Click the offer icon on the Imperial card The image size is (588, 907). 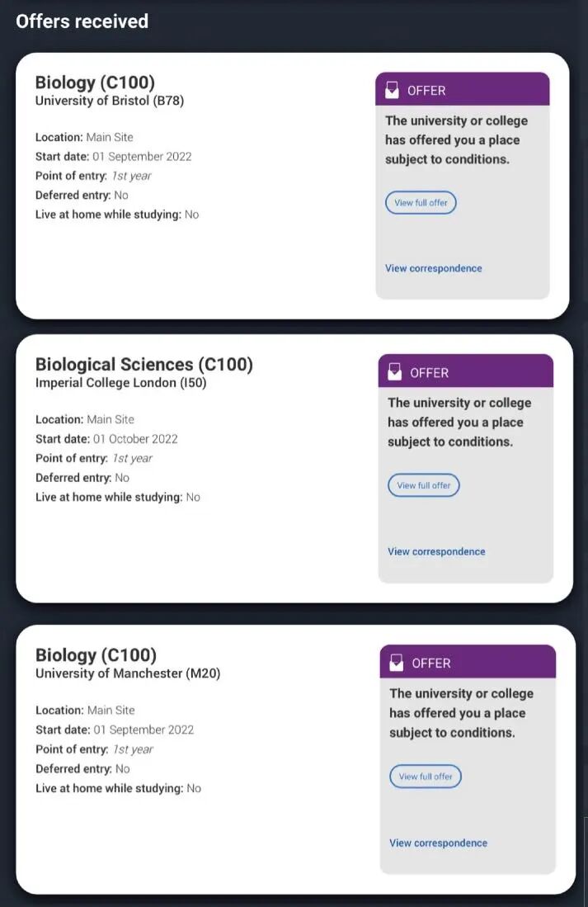(395, 372)
